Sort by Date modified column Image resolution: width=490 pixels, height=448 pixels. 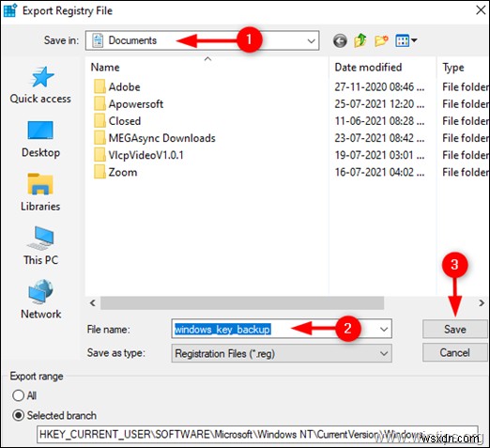(x=368, y=67)
